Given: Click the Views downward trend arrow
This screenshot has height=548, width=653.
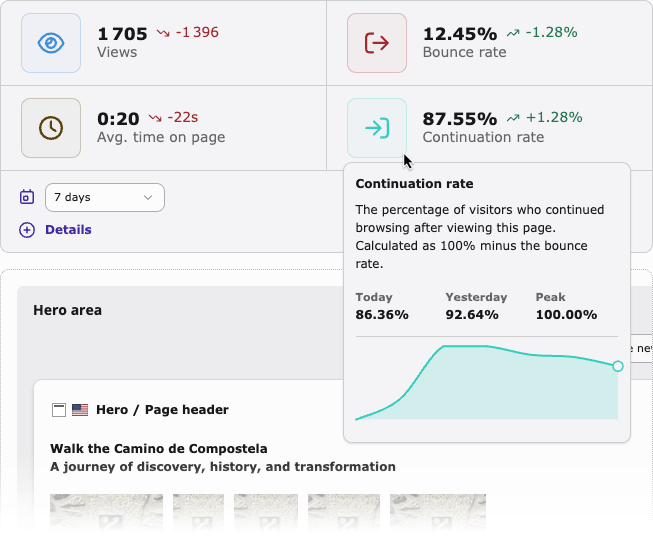Looking at the screenshot, I should (x=163, y=32).
